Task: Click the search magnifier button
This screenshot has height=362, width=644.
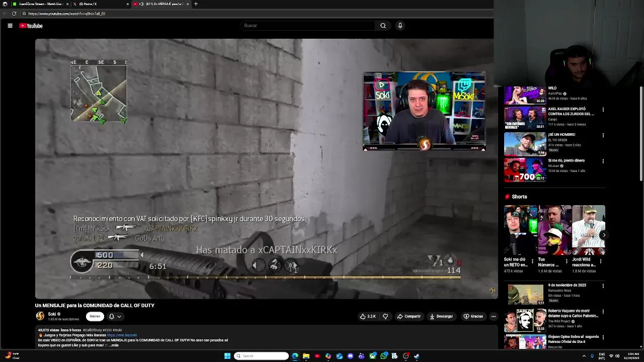Action: [x=383, y=26]
